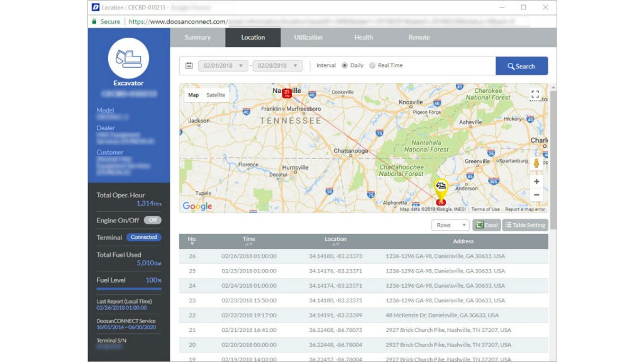The image size is (644, 362).
Task: Click the Last Report date 02/26/2018 01:00:00
Action: click(121, 308)
